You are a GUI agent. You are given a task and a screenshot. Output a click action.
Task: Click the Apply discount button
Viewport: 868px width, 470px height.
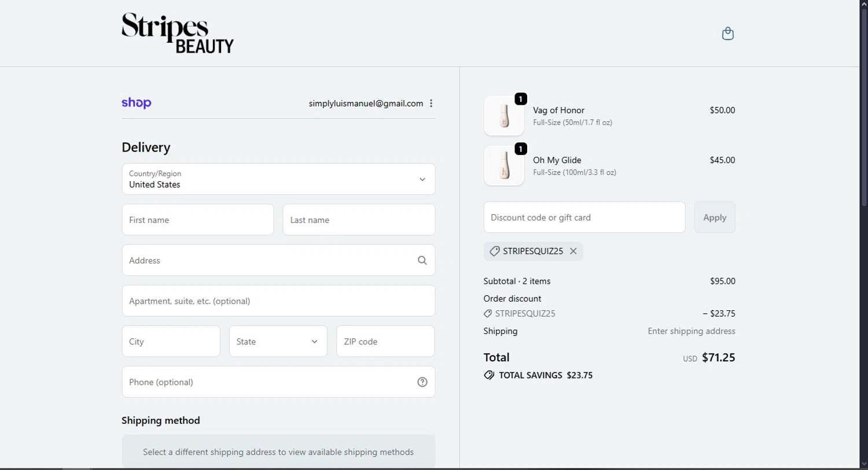coord(715,218)
